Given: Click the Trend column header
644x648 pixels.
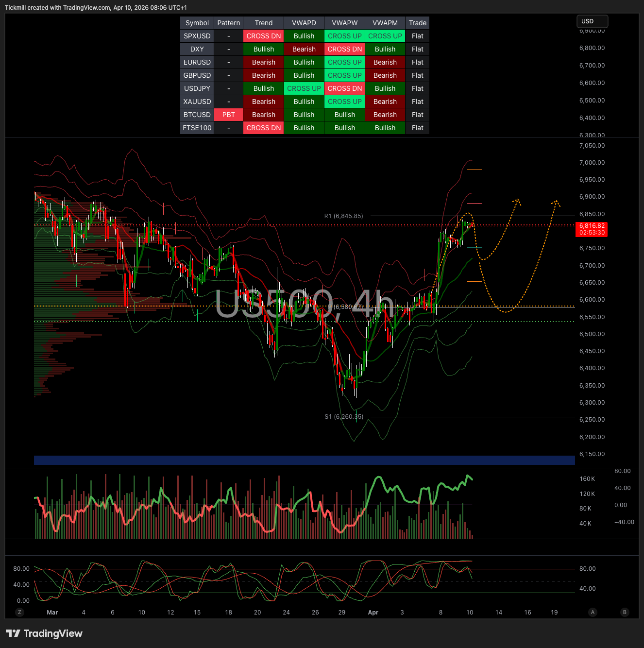Looking at the screenshot, I should (264, 23).
